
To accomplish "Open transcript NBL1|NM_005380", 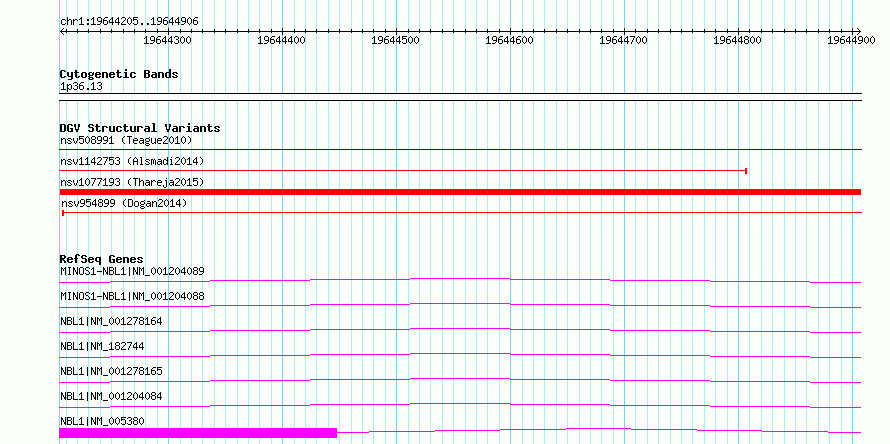I will click(x=102, y=421).
